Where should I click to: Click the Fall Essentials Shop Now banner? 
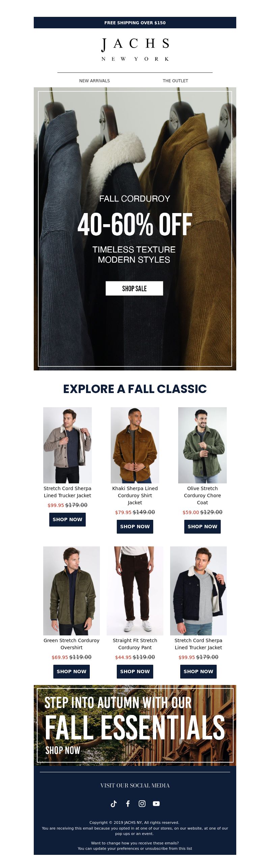pos(135,725)
